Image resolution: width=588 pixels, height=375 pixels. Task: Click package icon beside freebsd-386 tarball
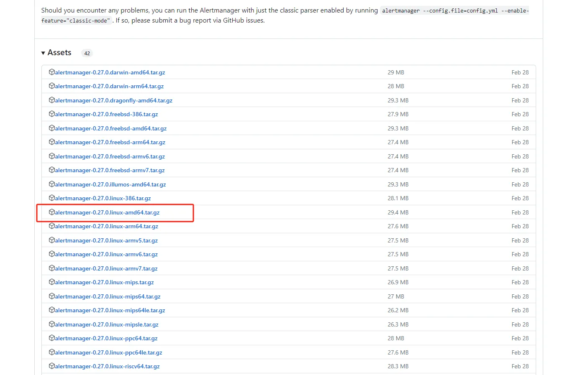coord(52,114)
